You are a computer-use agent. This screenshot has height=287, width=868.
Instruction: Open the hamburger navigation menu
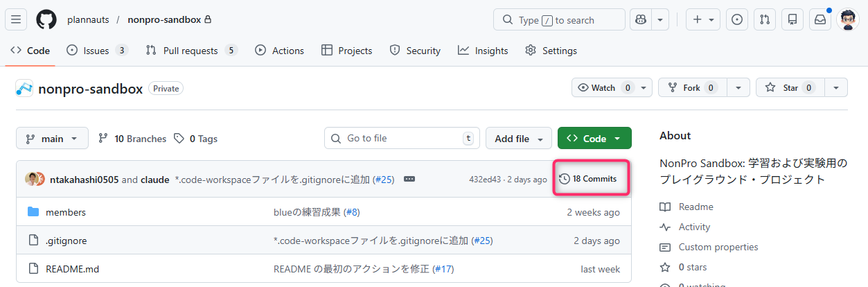pyautogui.click(x=17, y=19)
